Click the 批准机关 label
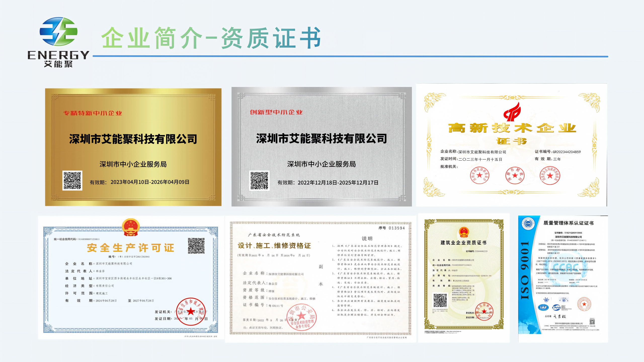Screen dimensions: 644x362 click(449, 166)
